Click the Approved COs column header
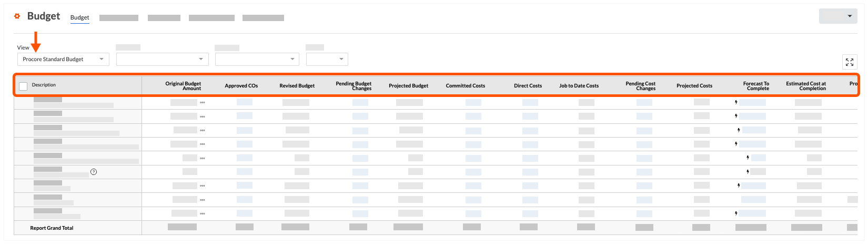868x244 pixels. (241, 86)
